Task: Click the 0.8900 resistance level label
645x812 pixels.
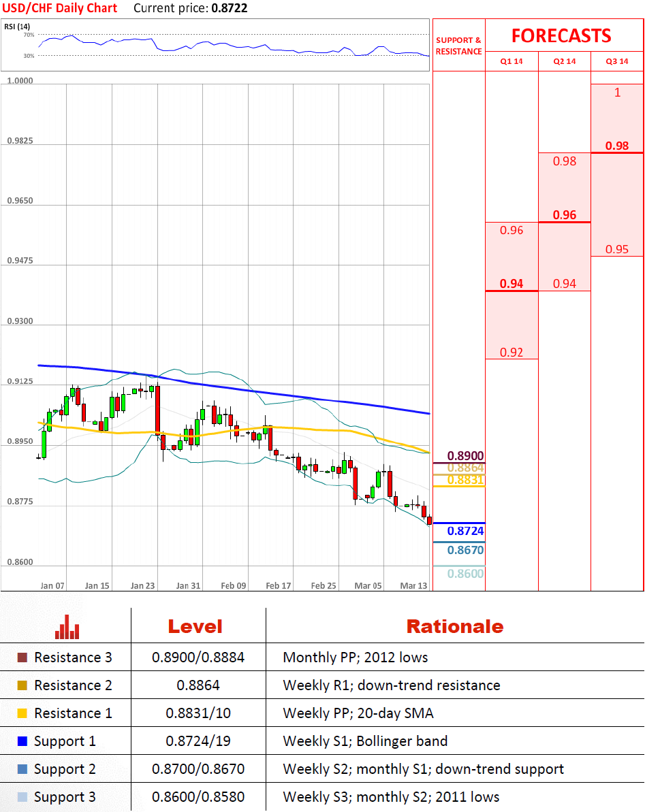Action: pyautogui.click(x=466, y=455)
